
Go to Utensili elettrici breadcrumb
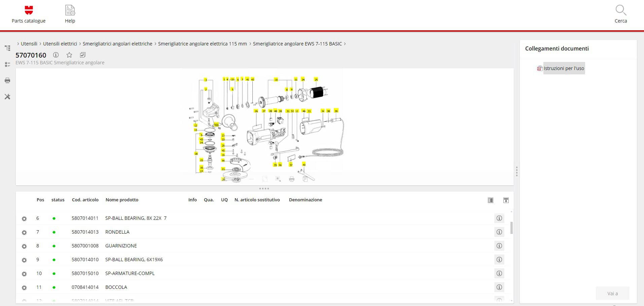click(60, 44)
